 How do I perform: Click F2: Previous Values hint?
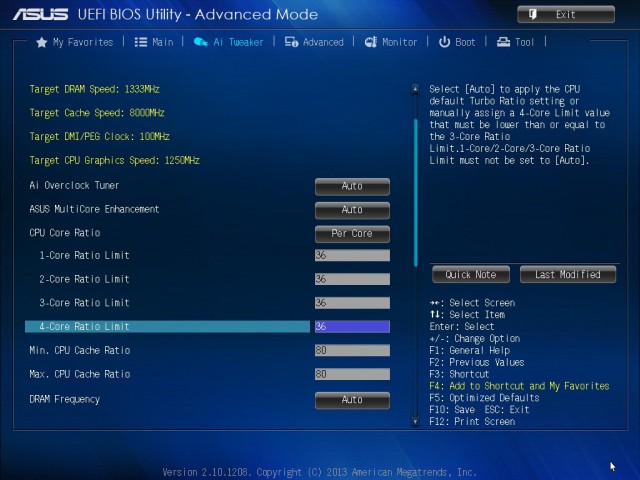(x=477, y=362)
